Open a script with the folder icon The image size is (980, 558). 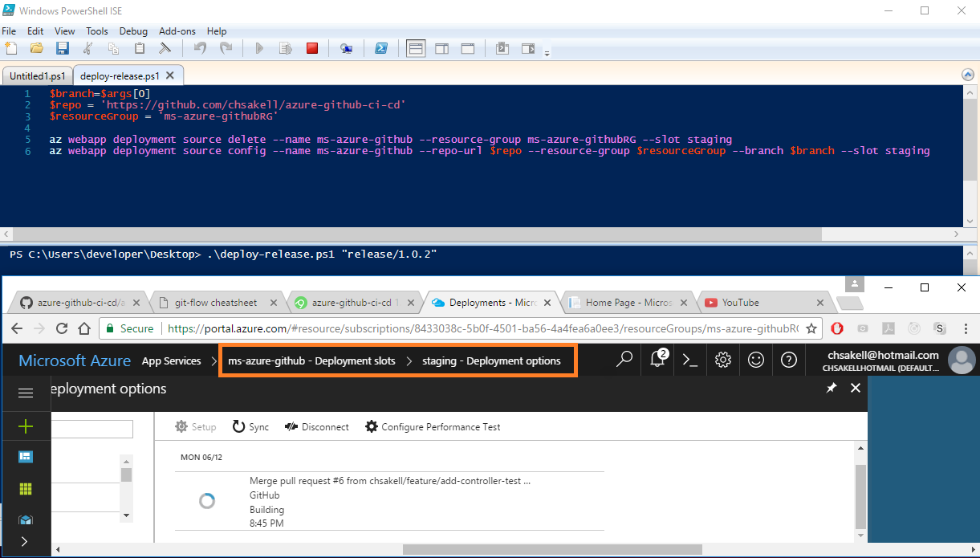pyautogui.click(x=37, y=49)
